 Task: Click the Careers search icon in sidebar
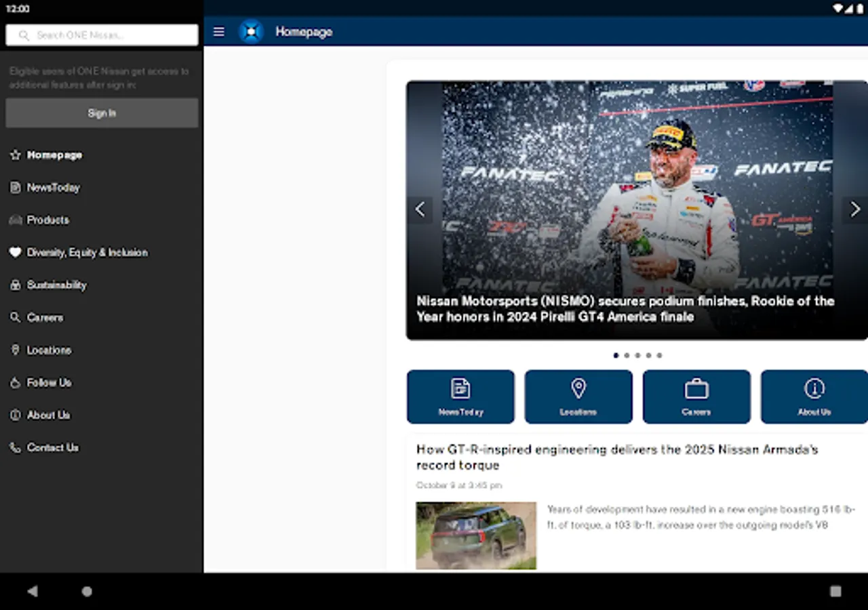tap(15, 317)
